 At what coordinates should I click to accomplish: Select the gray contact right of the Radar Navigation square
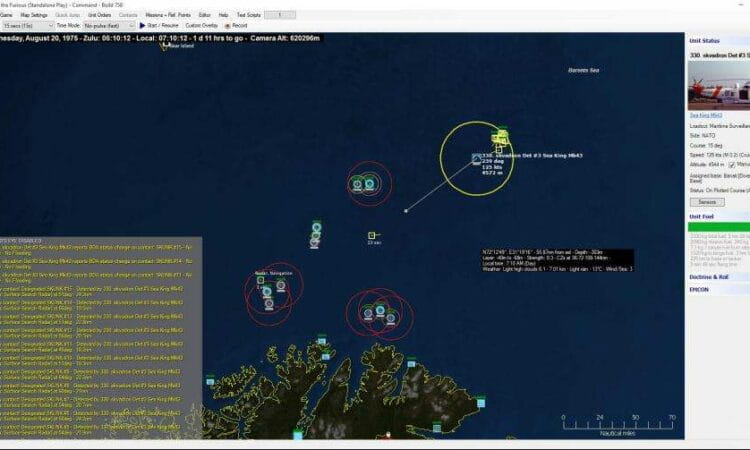[x=281, y=285]
